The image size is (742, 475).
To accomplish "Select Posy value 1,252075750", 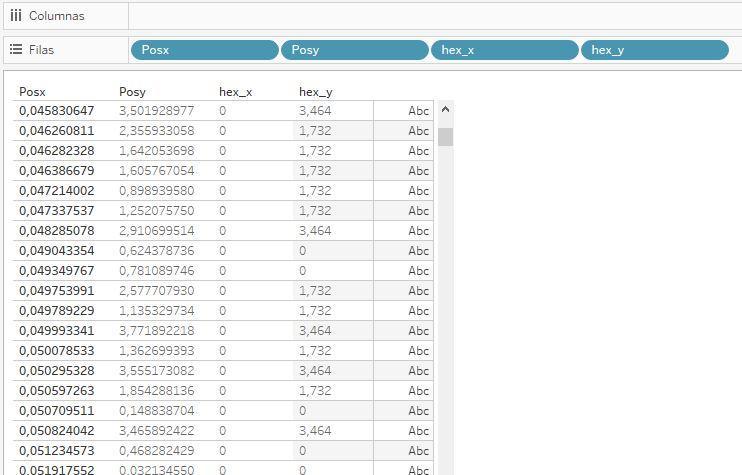I will pos(157,211).
